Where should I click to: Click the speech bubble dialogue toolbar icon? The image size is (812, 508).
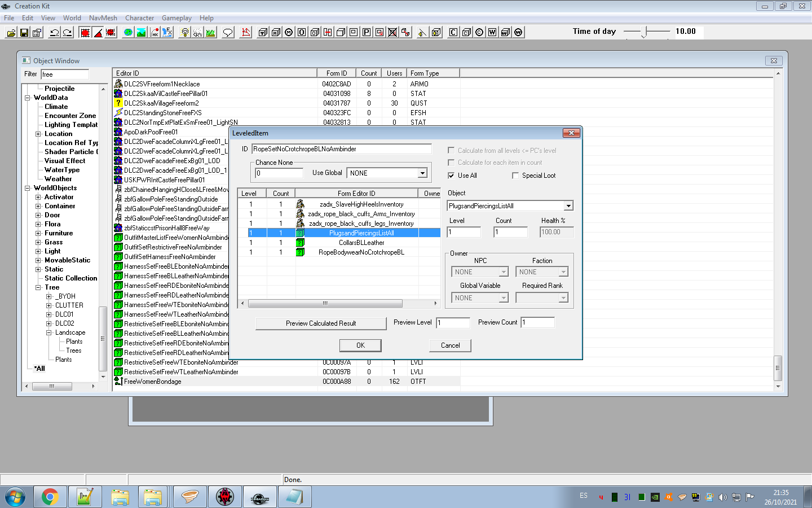[x=228, y=32]
